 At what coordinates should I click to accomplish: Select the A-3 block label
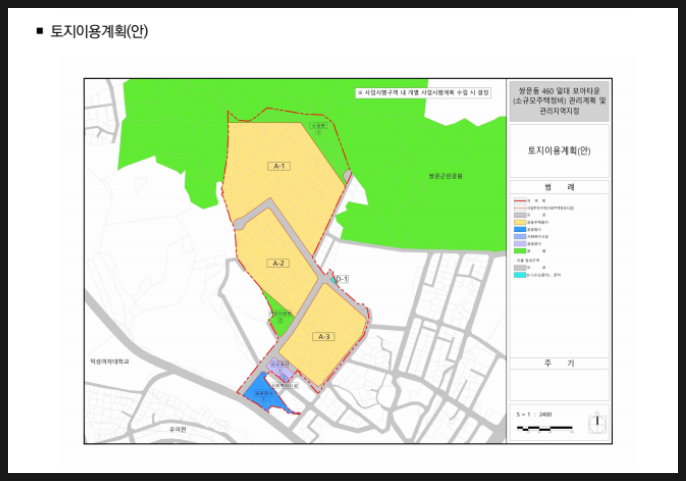323,337
